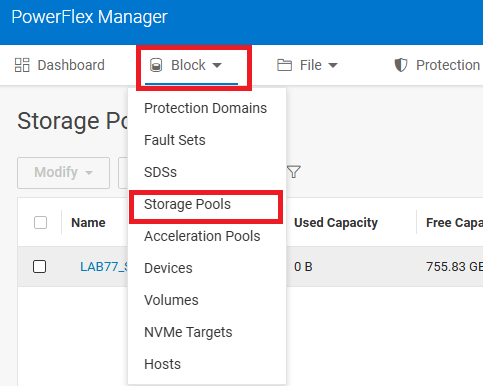Open Acceleration Pools from the menu
483x386 pixels.
point(202,236)
